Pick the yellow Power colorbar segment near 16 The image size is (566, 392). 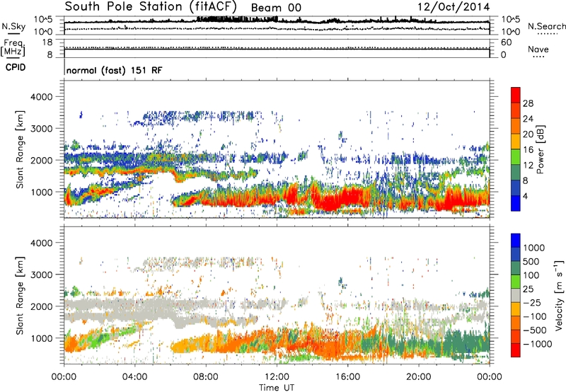pos(516,142)
